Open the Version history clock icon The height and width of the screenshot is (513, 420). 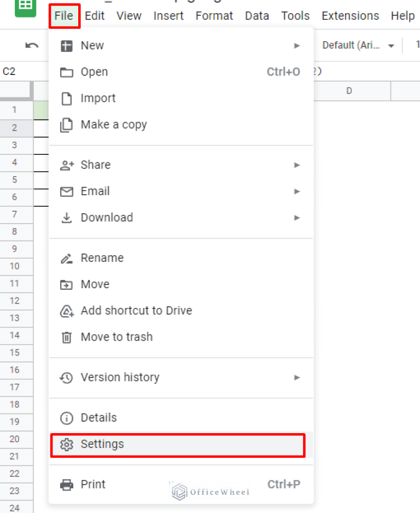[67, 377]
